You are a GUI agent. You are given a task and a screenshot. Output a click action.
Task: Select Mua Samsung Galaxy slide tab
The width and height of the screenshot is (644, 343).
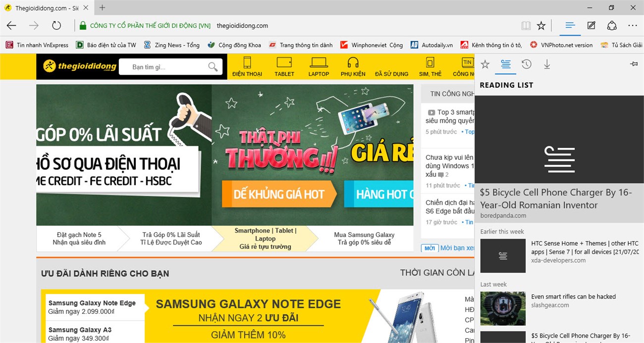click(364, 239)
